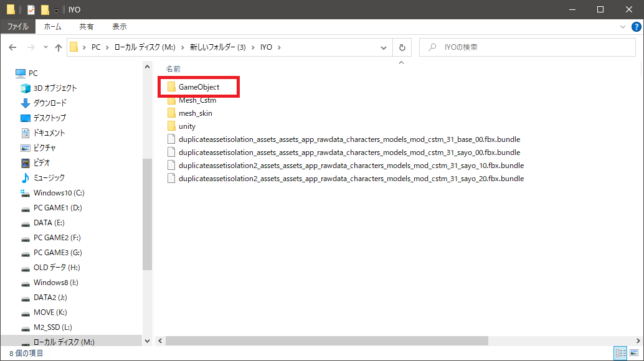This screenshot has height=361, width=644.
Task: Expand the ribbon with chevron
Action: [623, 27]
